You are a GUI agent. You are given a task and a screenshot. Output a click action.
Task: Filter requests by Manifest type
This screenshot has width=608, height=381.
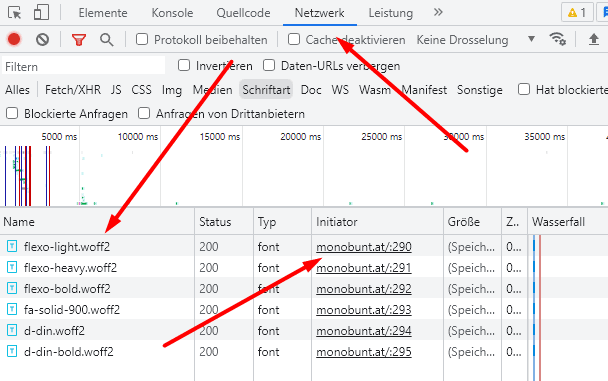click(x=424, y=90)
